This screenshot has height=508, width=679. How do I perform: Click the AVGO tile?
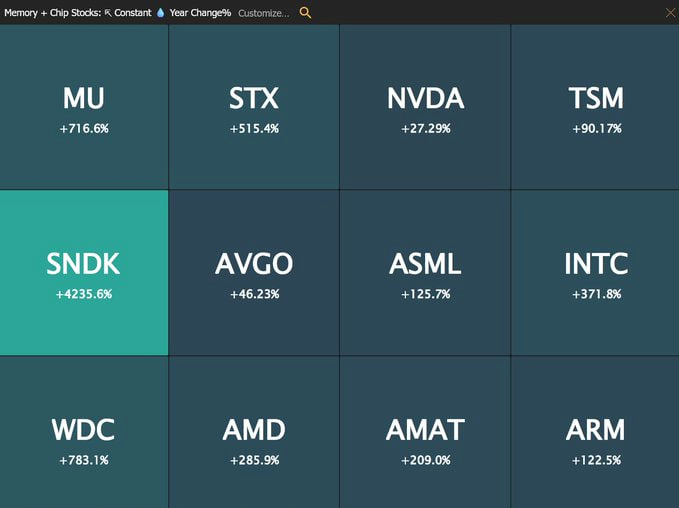(254, 273)
